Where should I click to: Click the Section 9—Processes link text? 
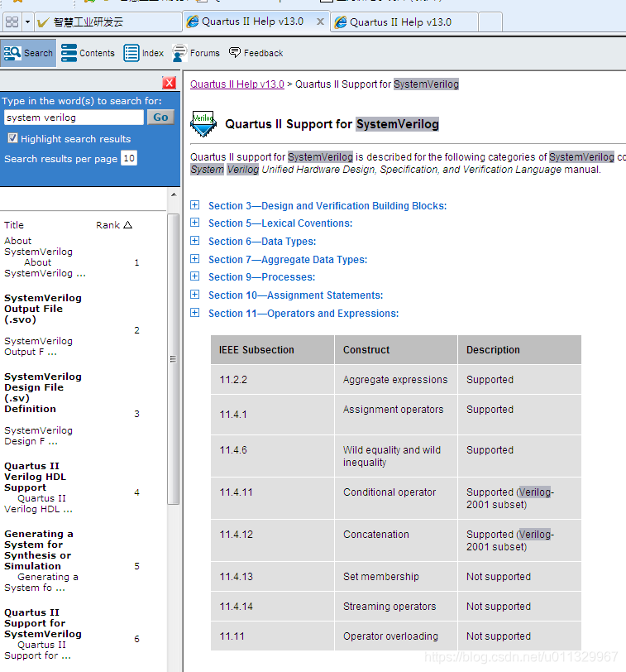click(261, 277)
